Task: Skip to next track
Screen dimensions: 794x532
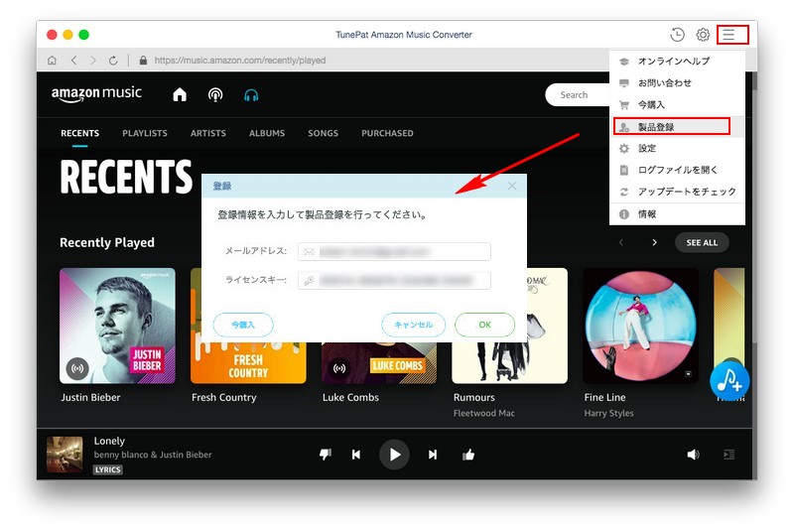Action: [x=433, y=455]
